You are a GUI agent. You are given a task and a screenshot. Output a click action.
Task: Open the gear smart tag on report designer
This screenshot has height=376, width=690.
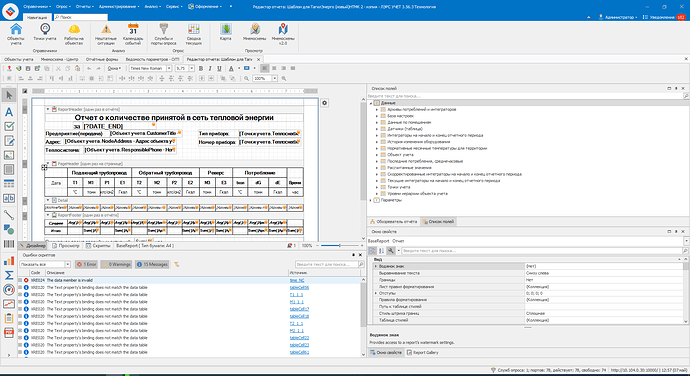(x=324, y=103)
